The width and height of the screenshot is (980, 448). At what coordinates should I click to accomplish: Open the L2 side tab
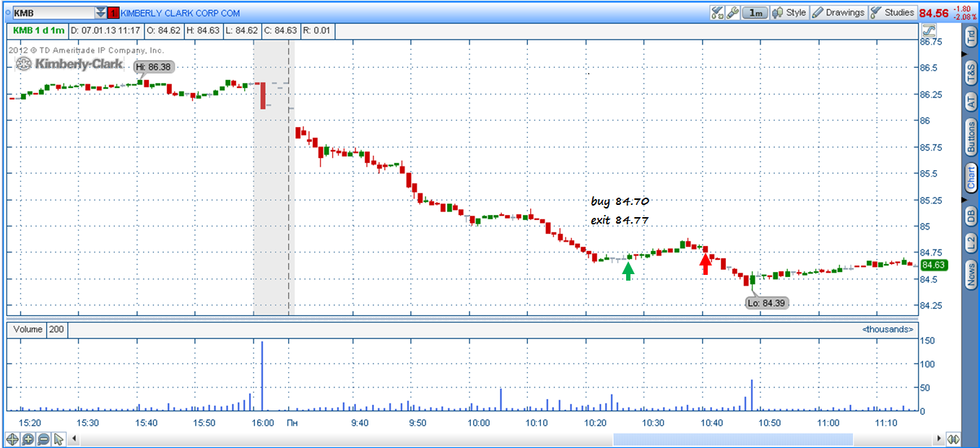971,242
